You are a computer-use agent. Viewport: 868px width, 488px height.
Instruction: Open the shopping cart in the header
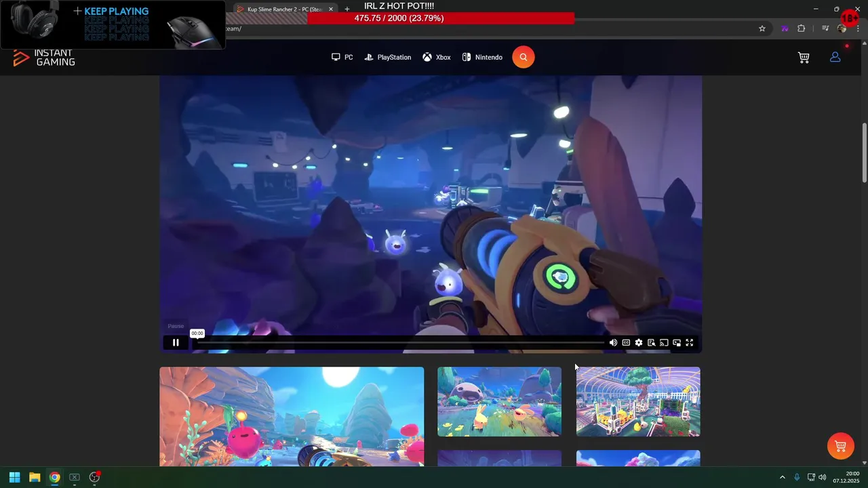click(x=804, y=58)
